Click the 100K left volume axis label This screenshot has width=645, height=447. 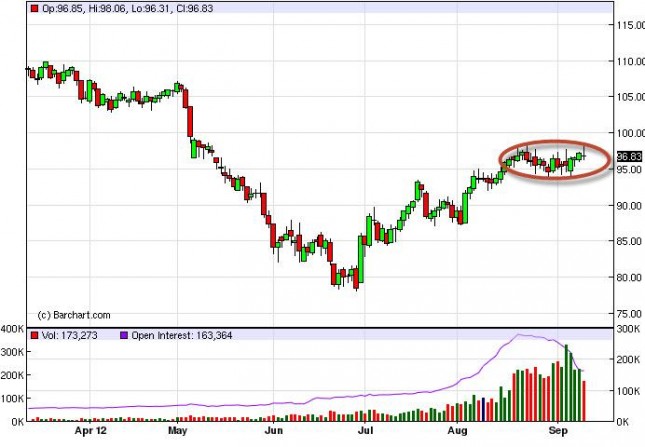click(12, 398)
